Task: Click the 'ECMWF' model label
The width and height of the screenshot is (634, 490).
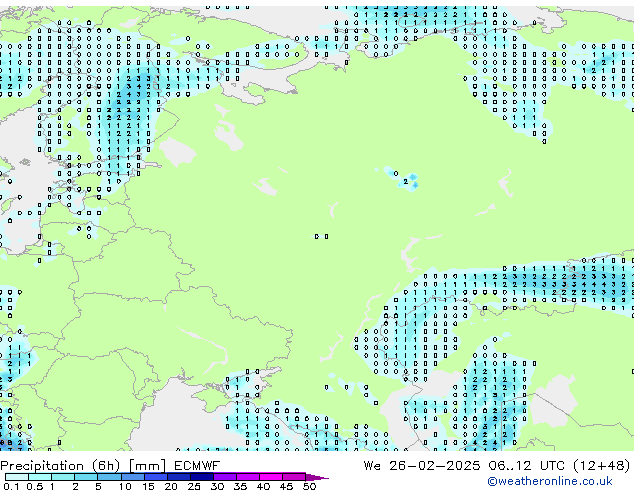Action: [197, 466]
